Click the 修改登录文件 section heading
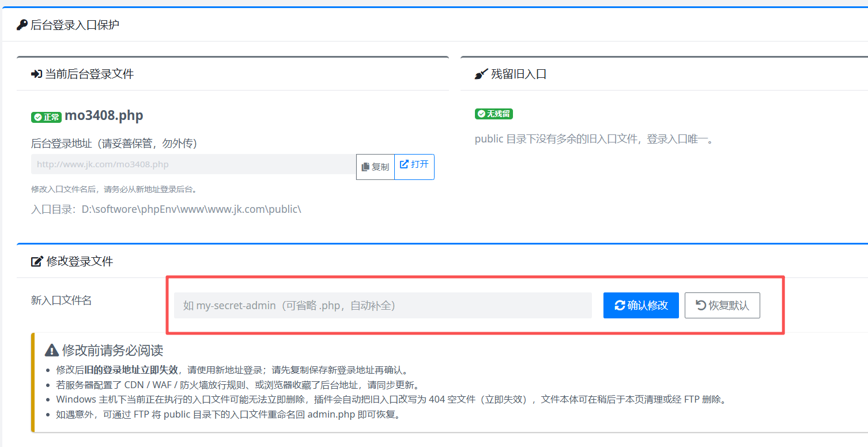868x447 pixels. (80, 261)
